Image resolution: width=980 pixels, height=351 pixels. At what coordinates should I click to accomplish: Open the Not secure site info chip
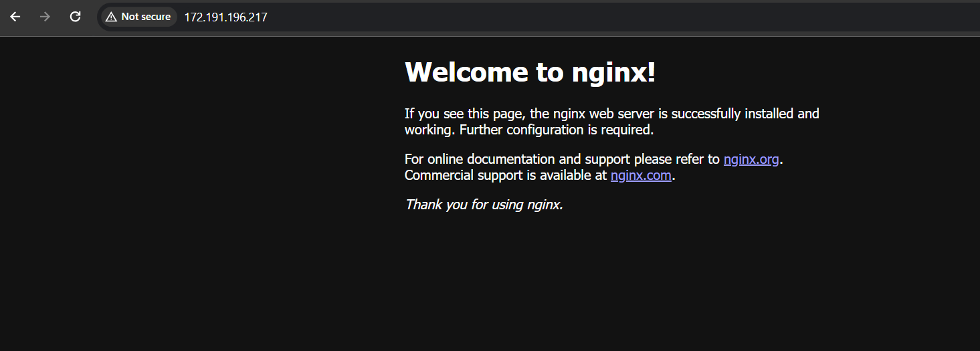138,17
